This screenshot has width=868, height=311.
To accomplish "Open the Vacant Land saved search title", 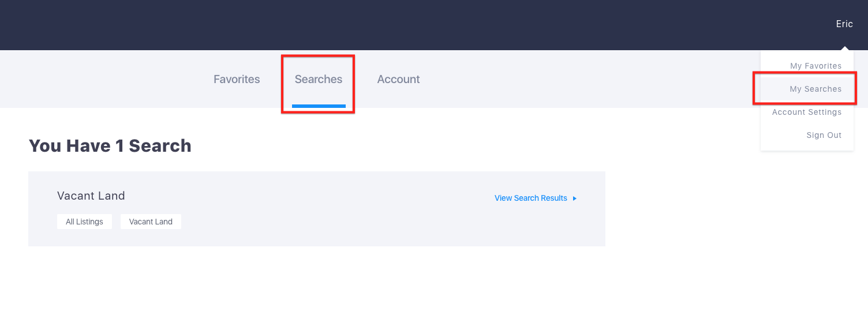I will pos(91,196).
